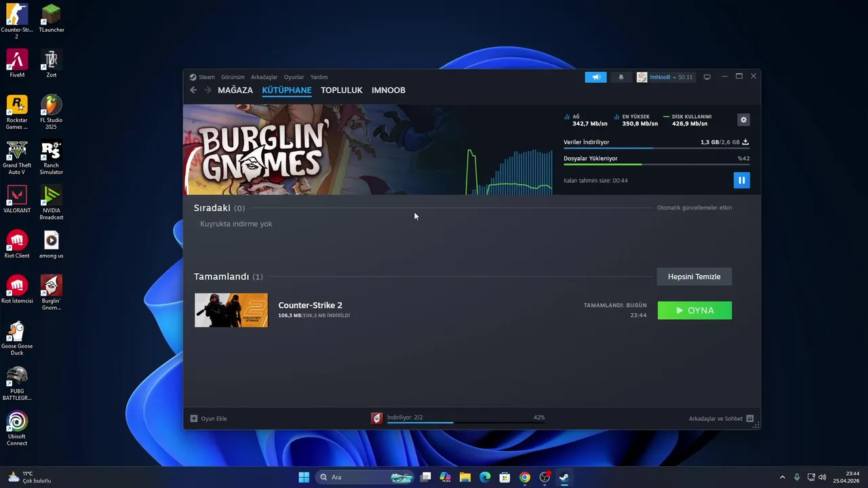Click the Counter-Strike 2 thumbnail

click(x=231, y=310)
